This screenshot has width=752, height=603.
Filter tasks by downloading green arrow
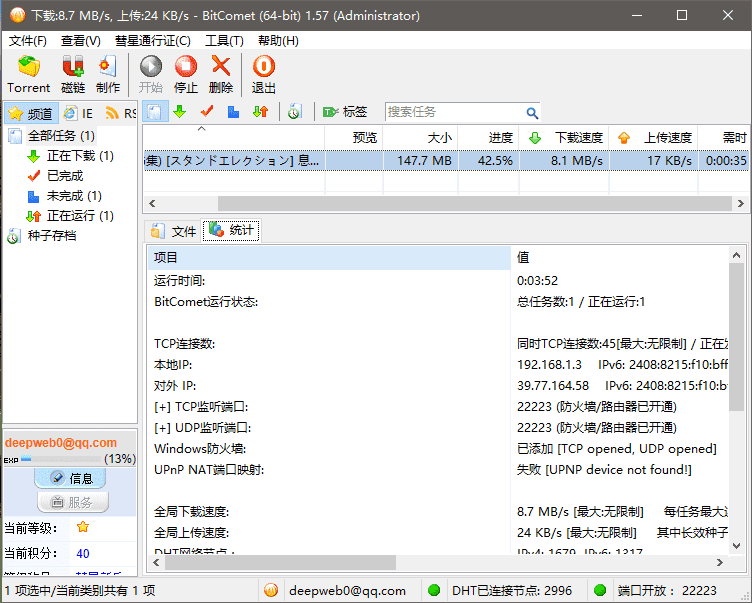point(180,112)
